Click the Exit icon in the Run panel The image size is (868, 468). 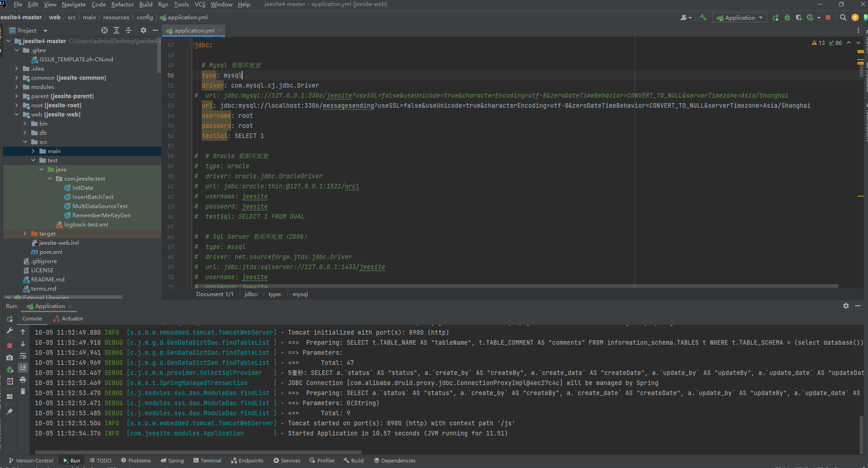pyautogui.click(x=10, y=381)
